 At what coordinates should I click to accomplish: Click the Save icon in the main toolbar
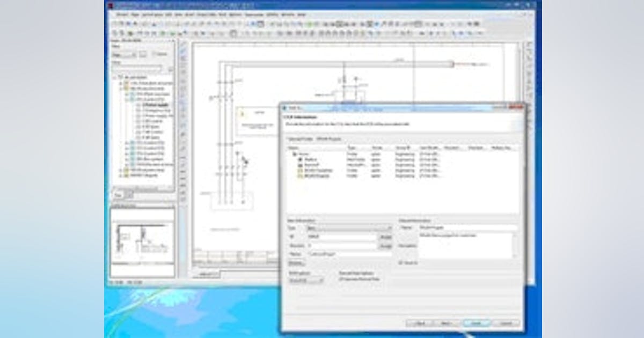coord(129,23)
